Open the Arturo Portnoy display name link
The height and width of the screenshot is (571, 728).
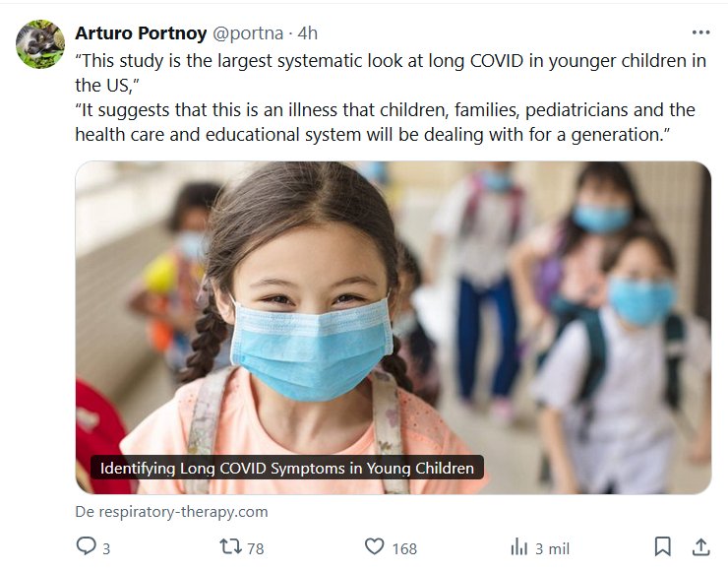(x=141, y=33)
